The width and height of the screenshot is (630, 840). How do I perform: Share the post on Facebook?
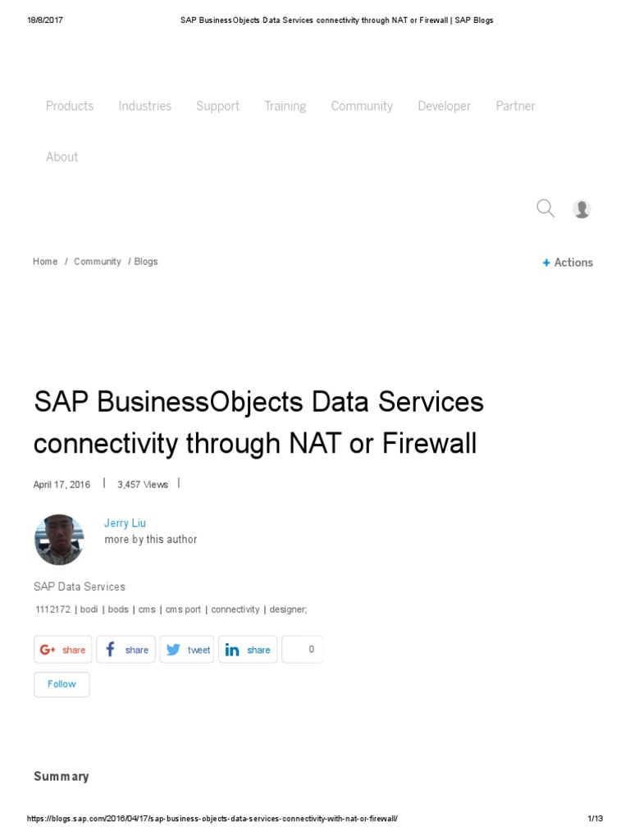click(126, 650)
